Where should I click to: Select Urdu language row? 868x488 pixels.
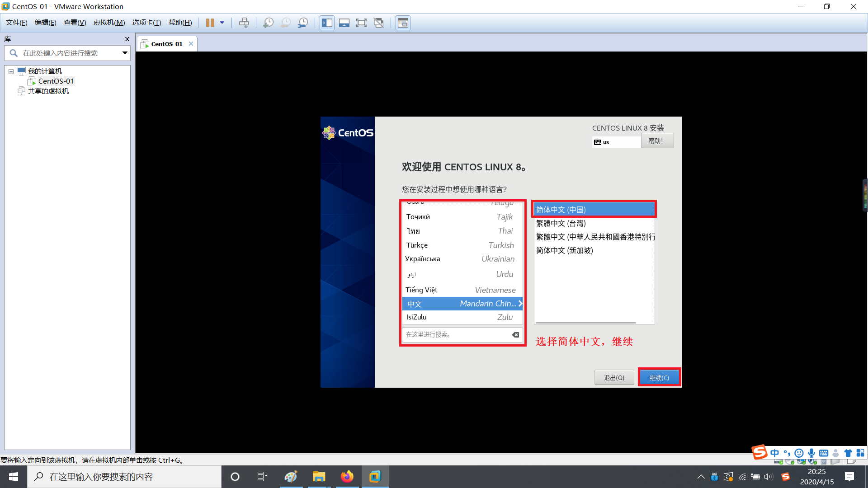(462, 274)
